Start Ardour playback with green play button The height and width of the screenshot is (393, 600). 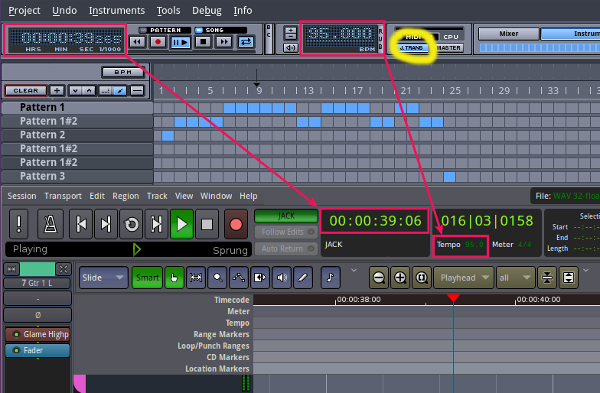pyautogui.click(x=182, y=224)
